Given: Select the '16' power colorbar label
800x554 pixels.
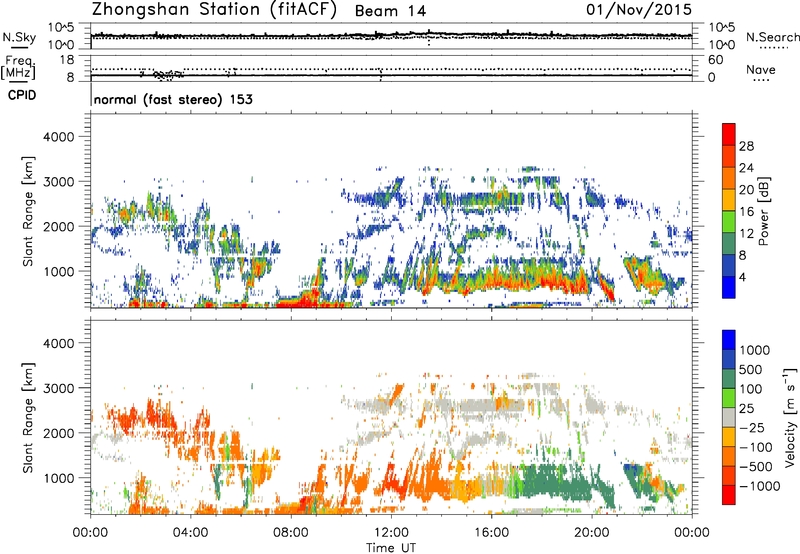Looking at the screenshot, I should tap(746, 212).
